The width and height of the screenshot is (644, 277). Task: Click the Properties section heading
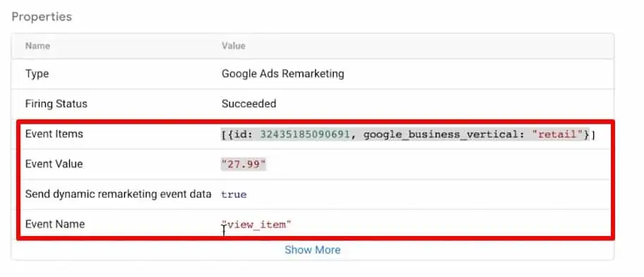pos(42,17)
